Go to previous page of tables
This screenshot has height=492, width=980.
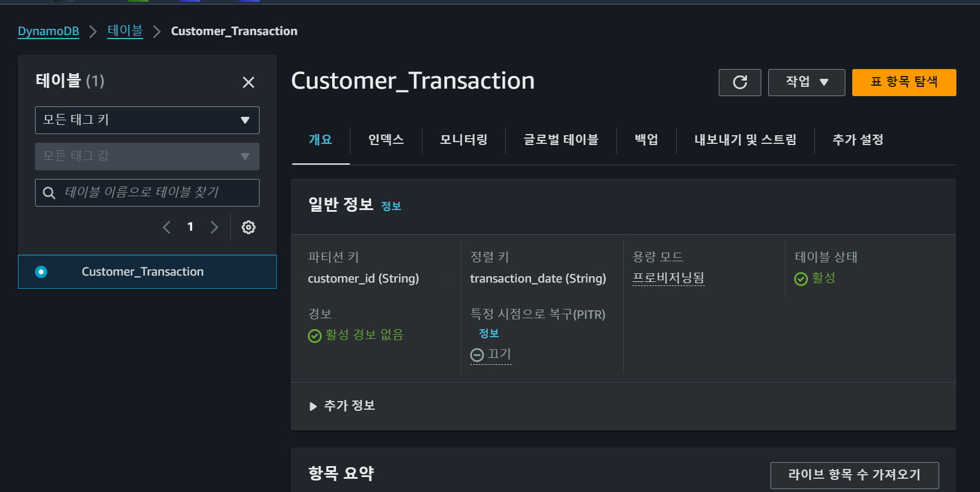click(x=166, y=227)
